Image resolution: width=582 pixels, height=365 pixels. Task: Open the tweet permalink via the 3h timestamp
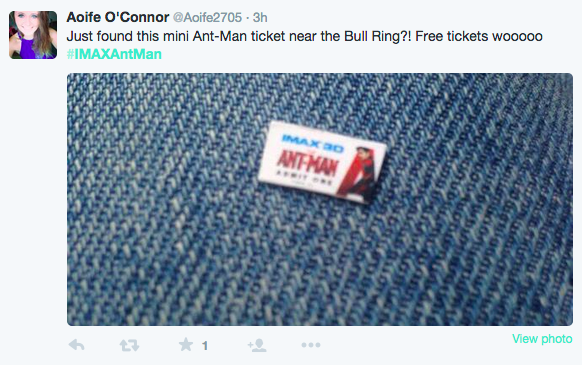(260, 17)
